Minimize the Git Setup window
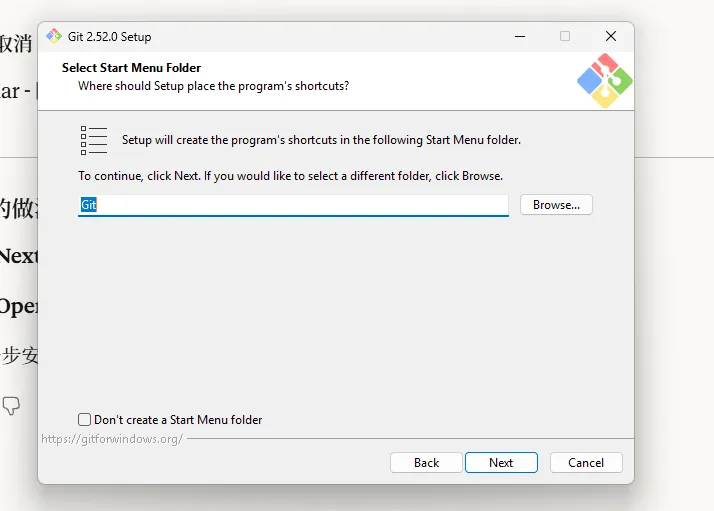Viewport: 714px width, 511px height. (520, 36)
